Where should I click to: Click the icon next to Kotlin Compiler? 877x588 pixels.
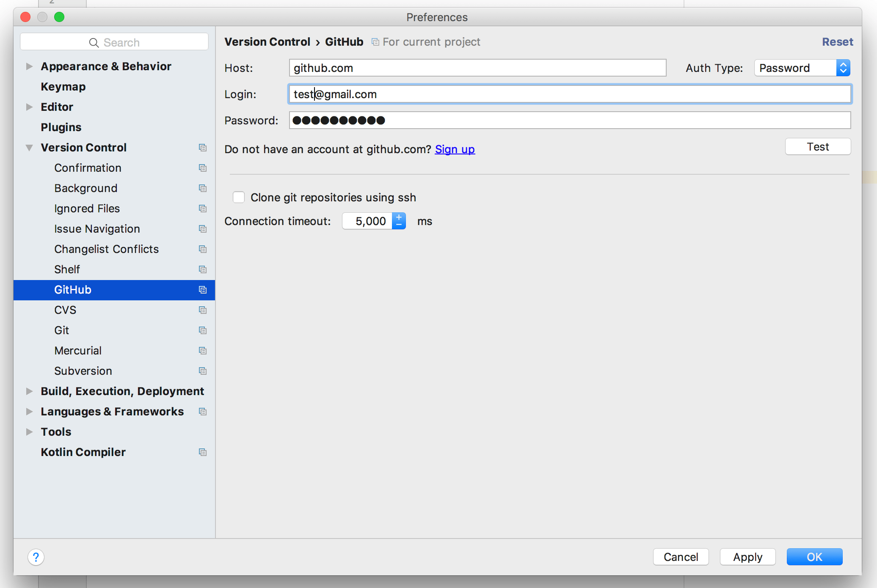click(x=202, y=452)
